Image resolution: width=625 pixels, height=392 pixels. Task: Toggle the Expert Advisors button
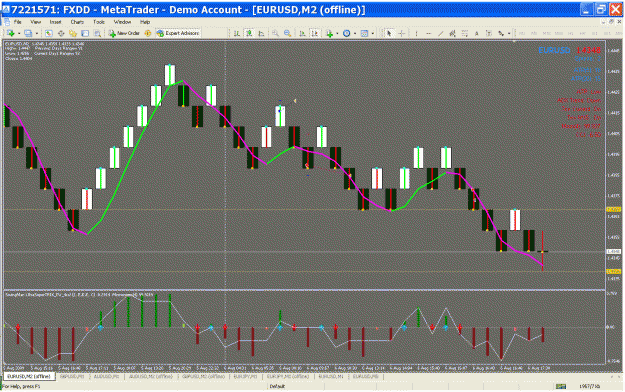pos(178,33)
